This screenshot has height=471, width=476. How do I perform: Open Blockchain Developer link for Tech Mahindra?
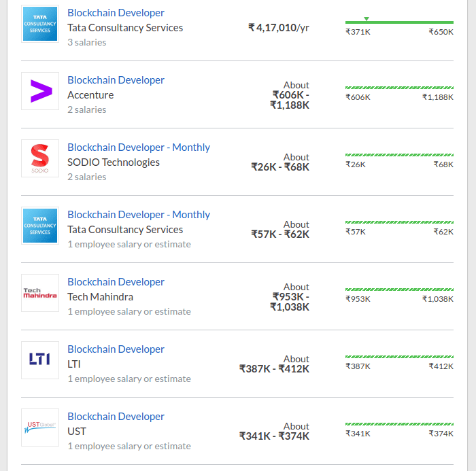click(x=116, y=282)
